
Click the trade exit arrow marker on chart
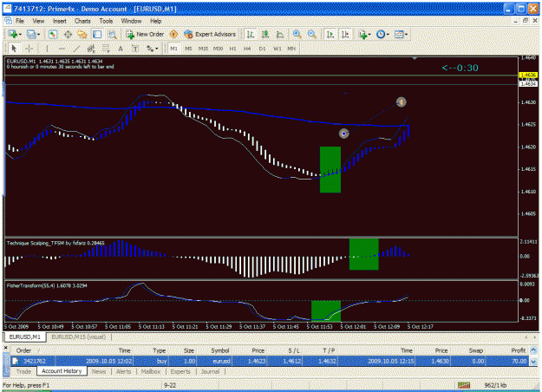401,102
